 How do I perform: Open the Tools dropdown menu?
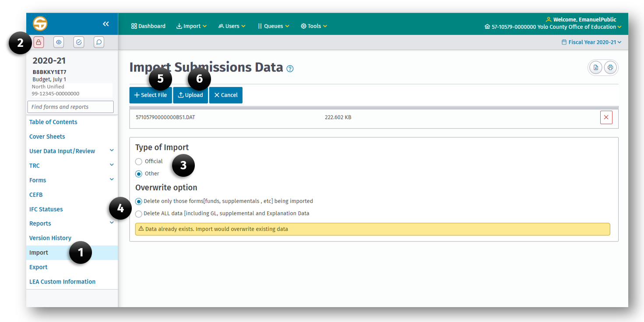(x=313, y=26)
